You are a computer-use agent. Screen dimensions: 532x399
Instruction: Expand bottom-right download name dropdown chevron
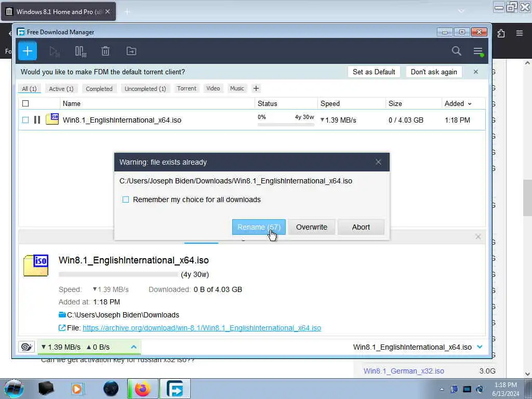pyautogui.click(x=480, y=347)
